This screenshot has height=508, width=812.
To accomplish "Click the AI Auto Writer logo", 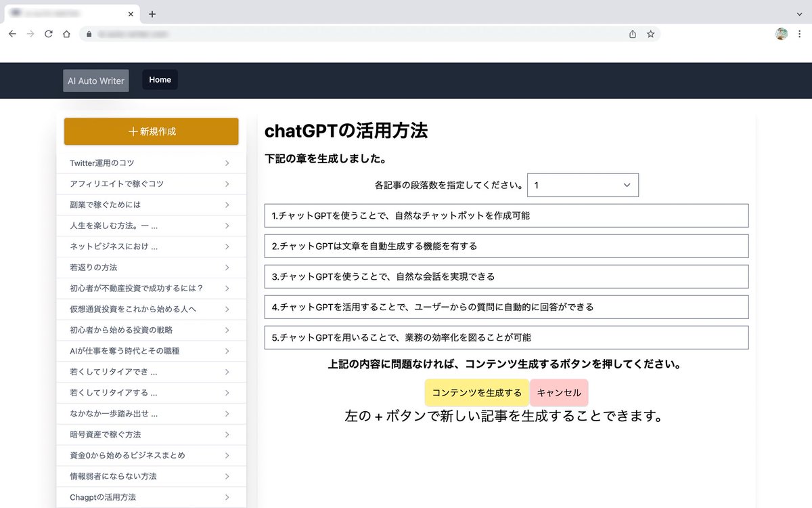I will tap(96, 81).
